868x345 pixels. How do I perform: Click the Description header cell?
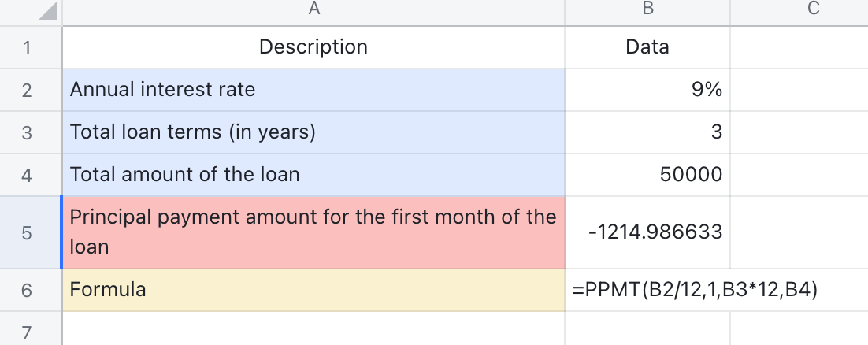(313, 47)
